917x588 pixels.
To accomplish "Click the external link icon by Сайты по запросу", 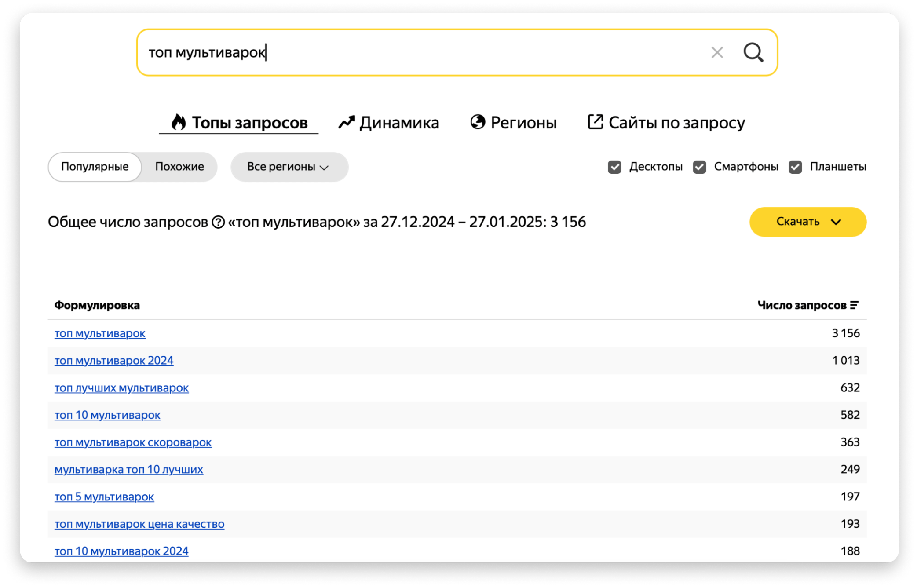I will [595, 122].
